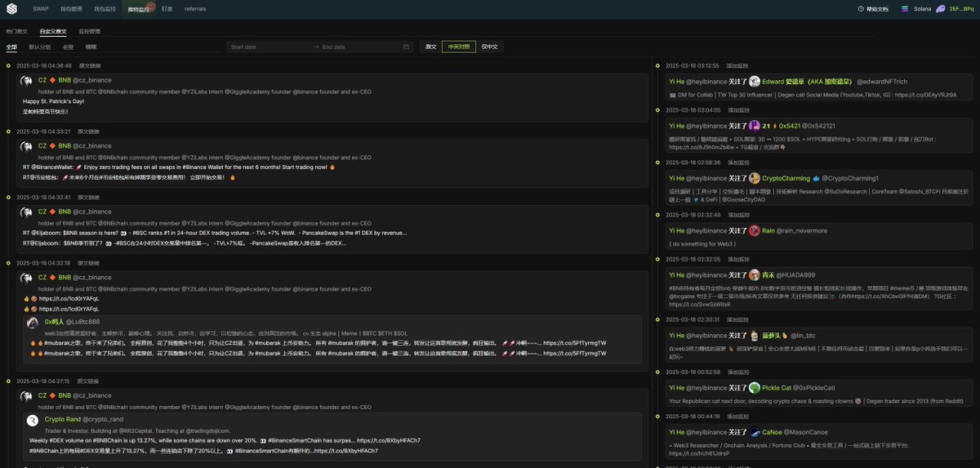Click the Start date input field
This screenshot has height=468, width=980.
pos(268,47)
